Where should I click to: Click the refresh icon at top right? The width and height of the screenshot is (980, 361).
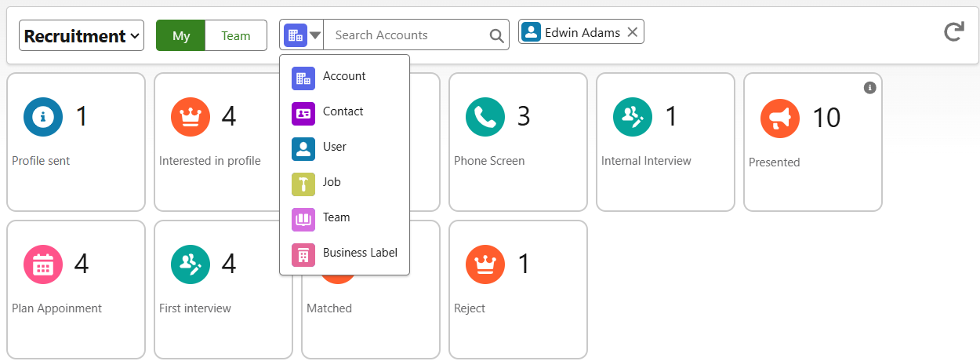point(953,32)
